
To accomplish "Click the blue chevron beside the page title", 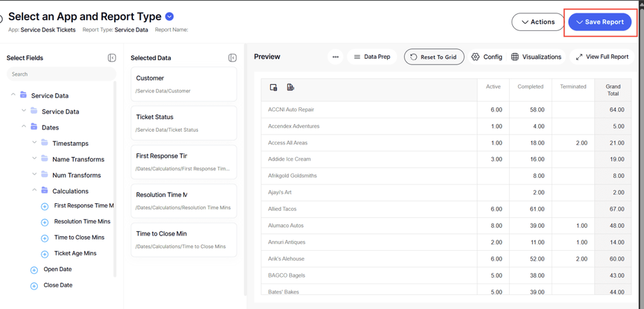I will pyautogui.click(x=169, y=16).
